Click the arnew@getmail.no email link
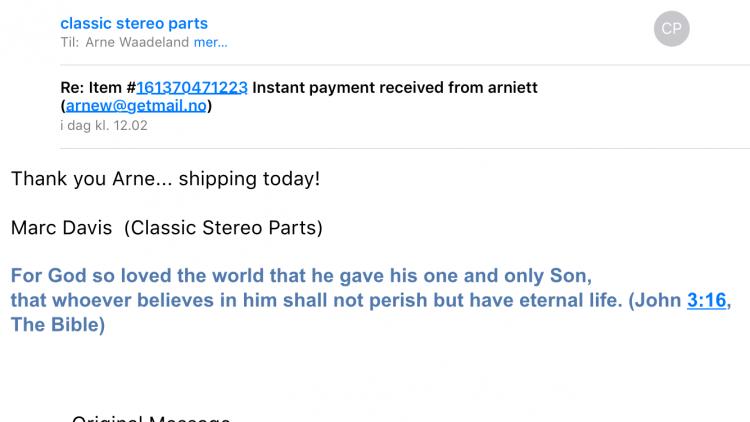This screenshot has width=750, height=422. pos(139,105)
